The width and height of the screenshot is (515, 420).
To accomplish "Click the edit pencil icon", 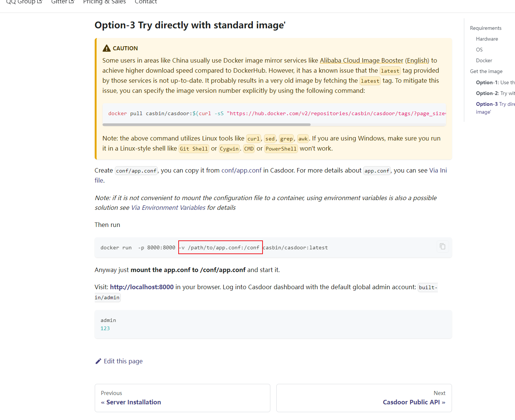I will click(x=98, y=361).
